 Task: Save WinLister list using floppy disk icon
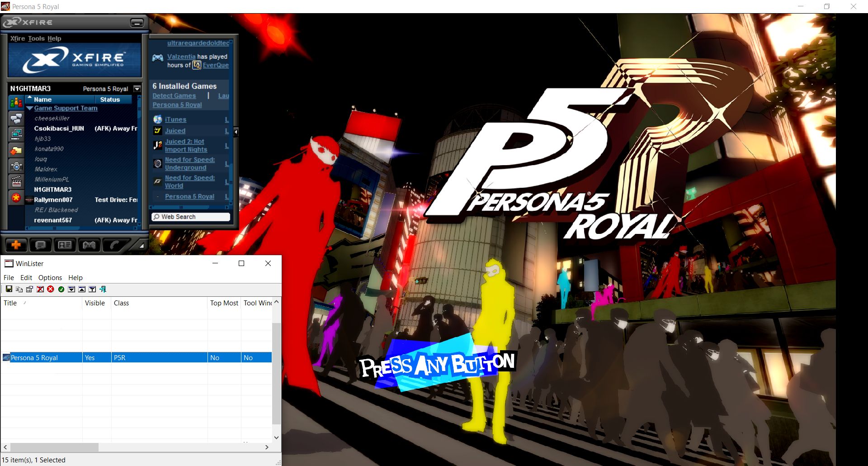(9, 289)
